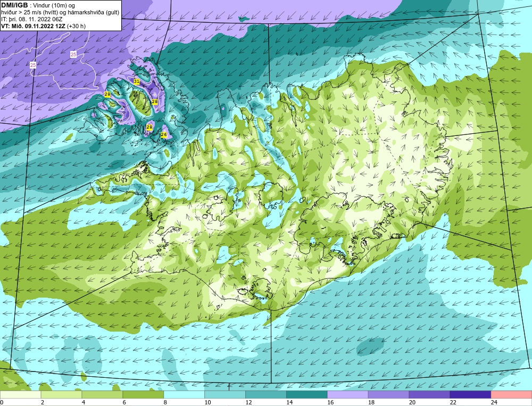Click the legend scale value 18
The image size is (532, 406).
coord(371,403)
